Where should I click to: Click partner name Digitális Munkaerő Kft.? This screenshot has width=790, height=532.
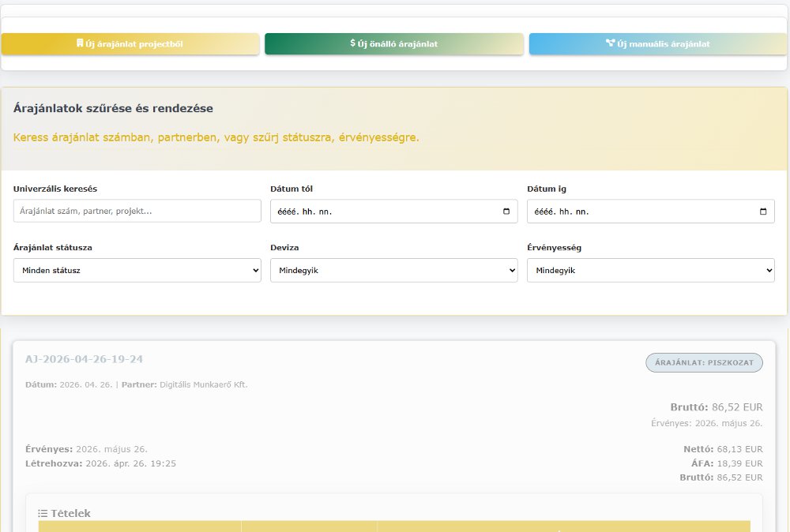(x=203, y=384)
